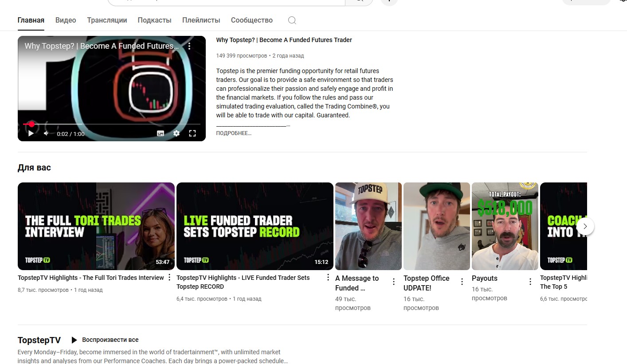Open the Topstep Office UDPATE short thumbnail

click(x=437, y=226)
